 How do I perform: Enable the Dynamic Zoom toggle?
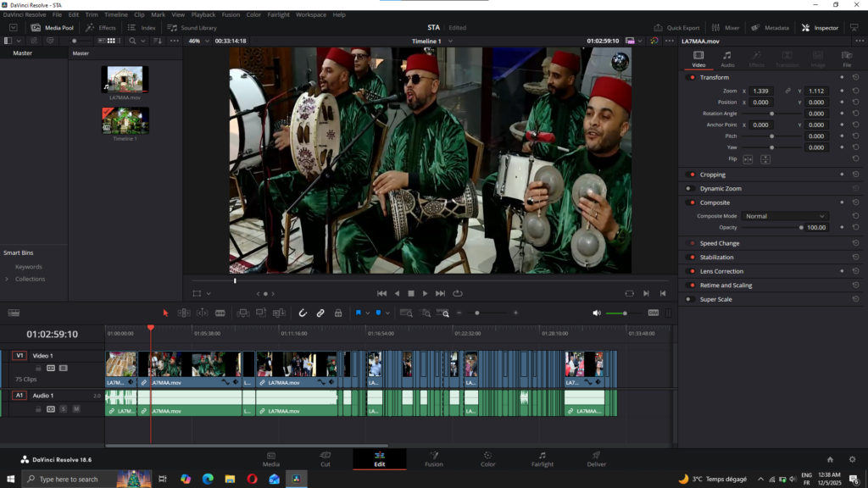tap(690, 189)
